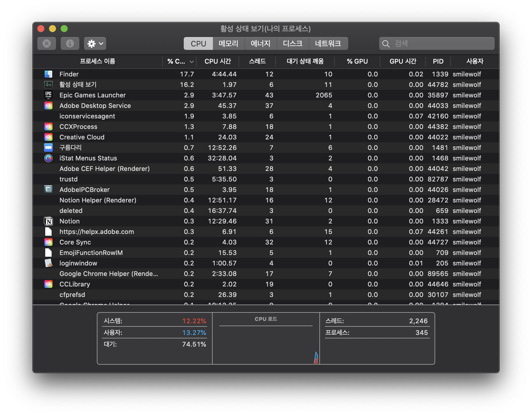Click Finder CPU time 4:44.44
Viewport: 532px width, 416px height.
pos(224,74)
